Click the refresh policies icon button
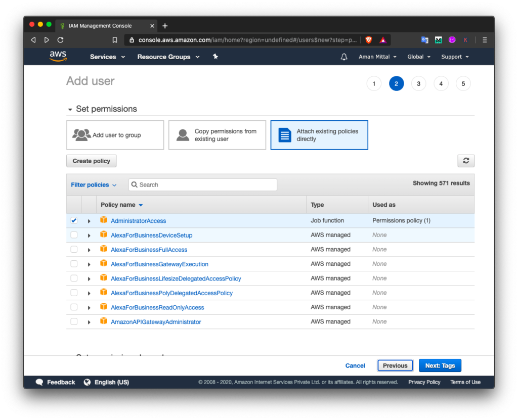Screen dimensions: 518x420 click(466, 161)
